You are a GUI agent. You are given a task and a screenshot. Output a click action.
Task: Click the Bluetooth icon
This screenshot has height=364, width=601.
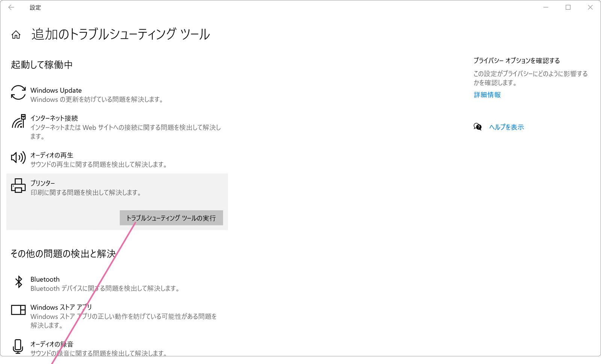(18, 282)
